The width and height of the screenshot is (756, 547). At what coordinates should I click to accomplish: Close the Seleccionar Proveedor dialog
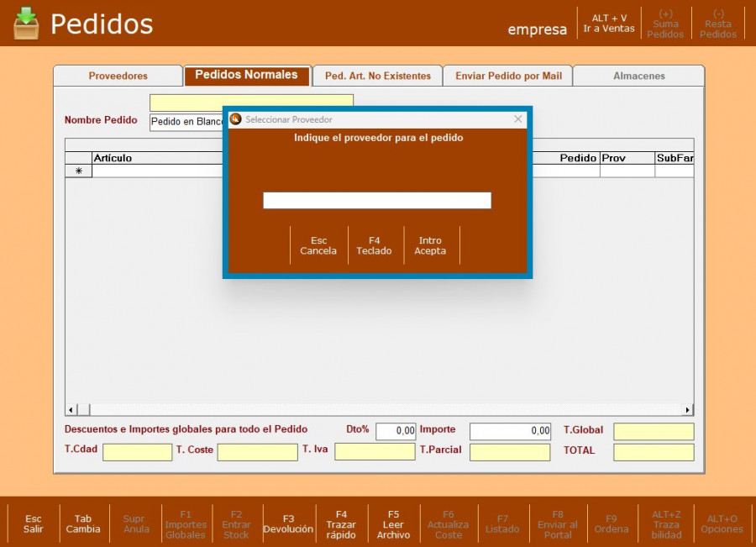(x=518, y=119)
